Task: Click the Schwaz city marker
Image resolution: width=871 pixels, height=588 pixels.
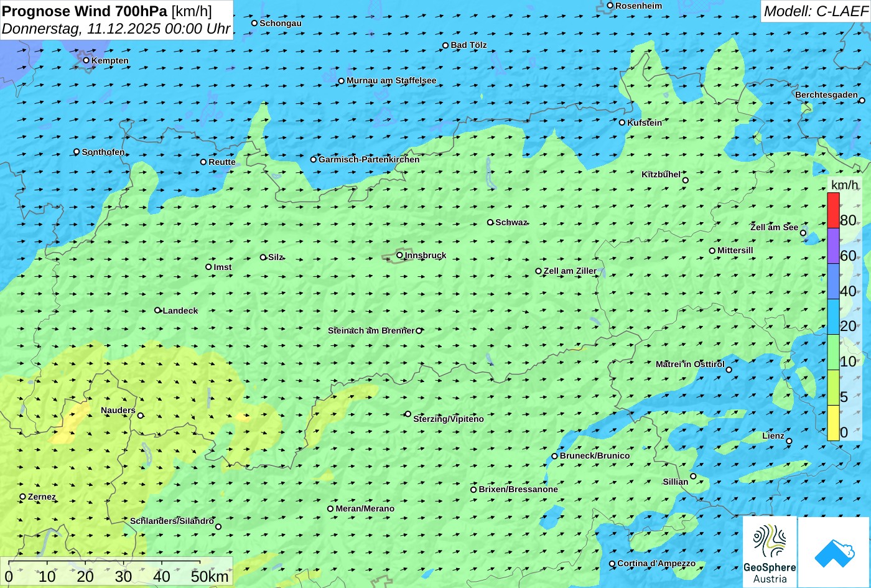Action: tap(490, 222)
